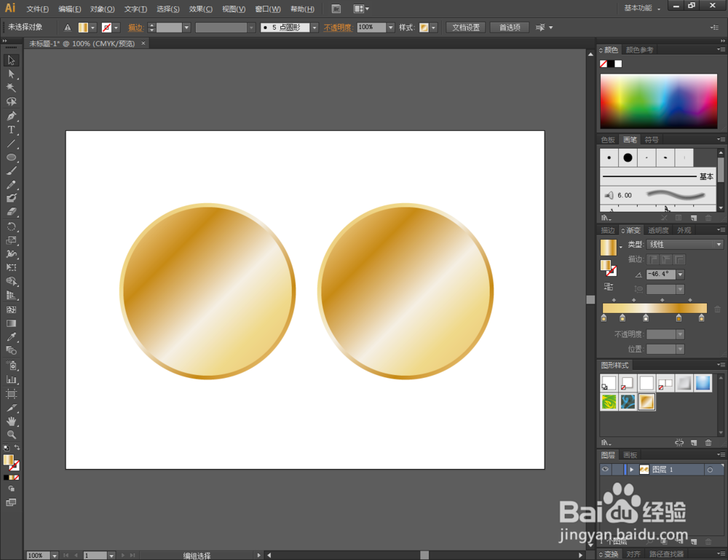The height and width of the screenshot is (560, 728).
Task: Select the Shape Builder tool
Action: pyautogui.click(x=11, y=281)
